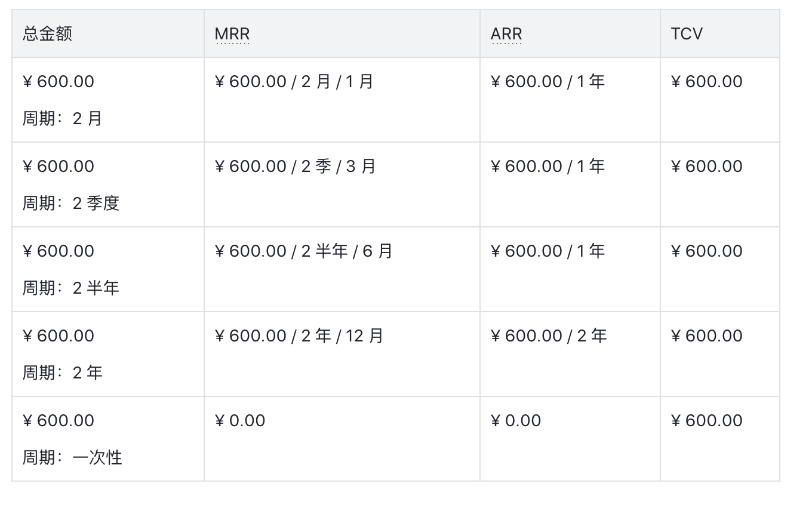Click TCV amount in the 一次性 row

pos(707,421)
